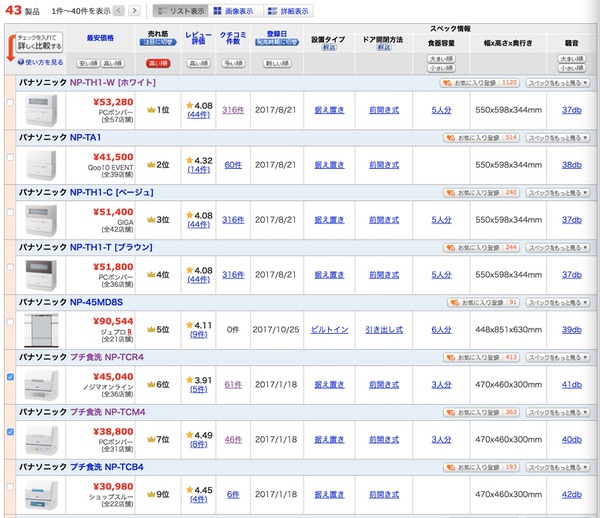The width and height of the screenshot is (600, 518).
Task: Click the 最安価格 column header
Action: pos(100,37)
